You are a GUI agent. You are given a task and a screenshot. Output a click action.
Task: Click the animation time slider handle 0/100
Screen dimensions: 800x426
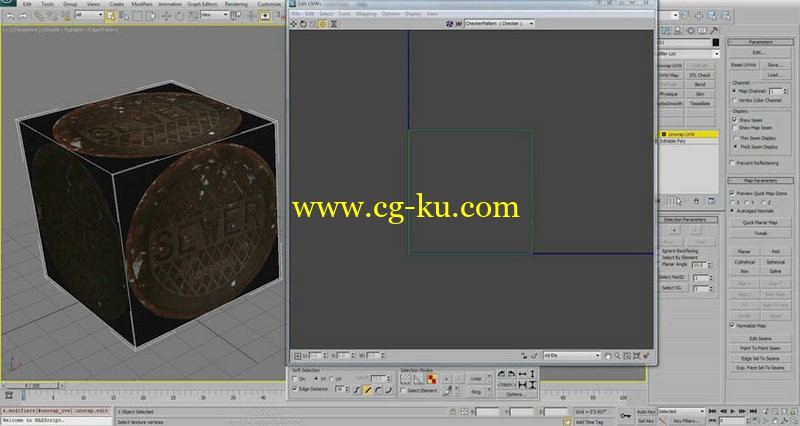pos(32,386)
